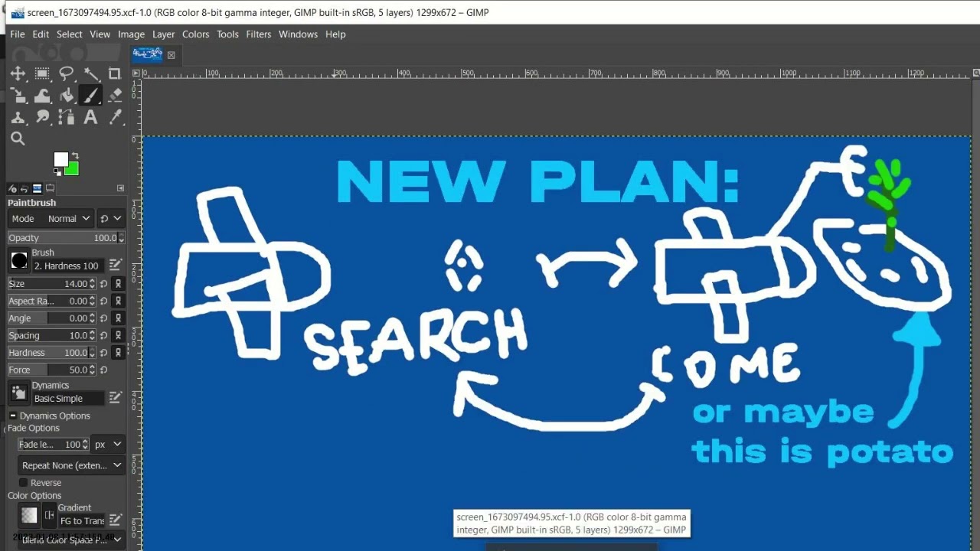Select the Paths tool
Viewport: 980px width, 551px height.
[67, 117]
